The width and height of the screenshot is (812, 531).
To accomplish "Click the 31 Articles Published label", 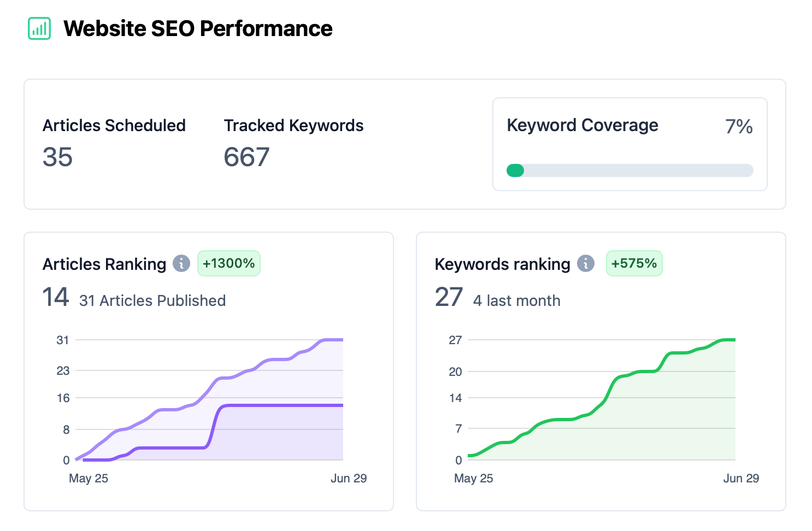I will (152, 300).
